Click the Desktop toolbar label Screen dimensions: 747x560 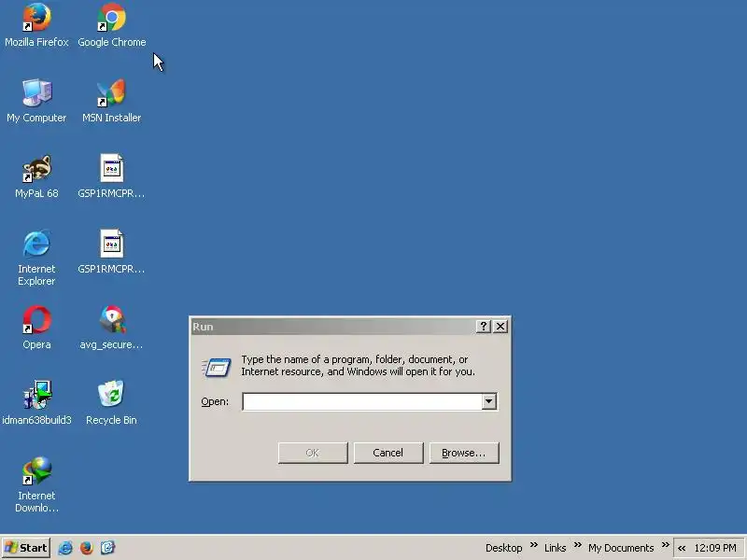[x=503, y=548]
